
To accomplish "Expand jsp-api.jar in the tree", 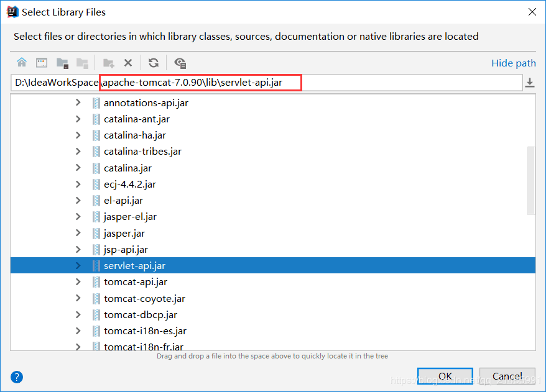I will point(78,249).
